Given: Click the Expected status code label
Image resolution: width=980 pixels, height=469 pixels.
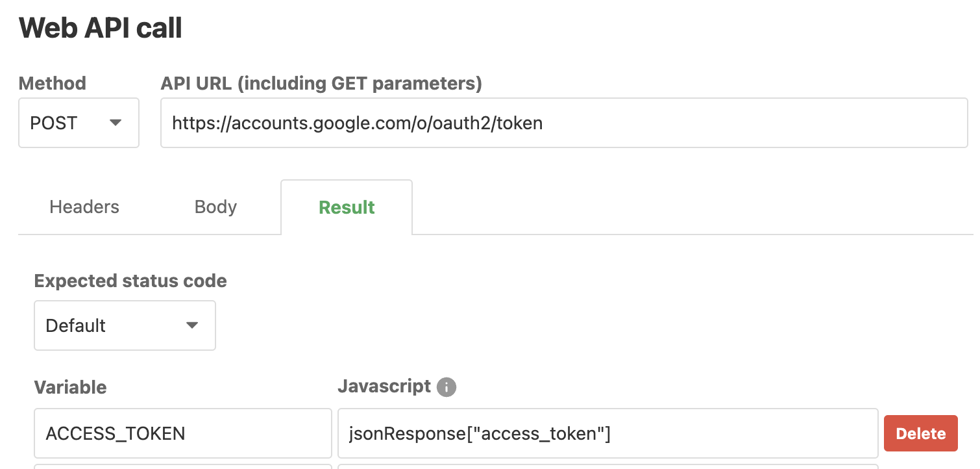Looking at the screenshot, I should (130, 281).
